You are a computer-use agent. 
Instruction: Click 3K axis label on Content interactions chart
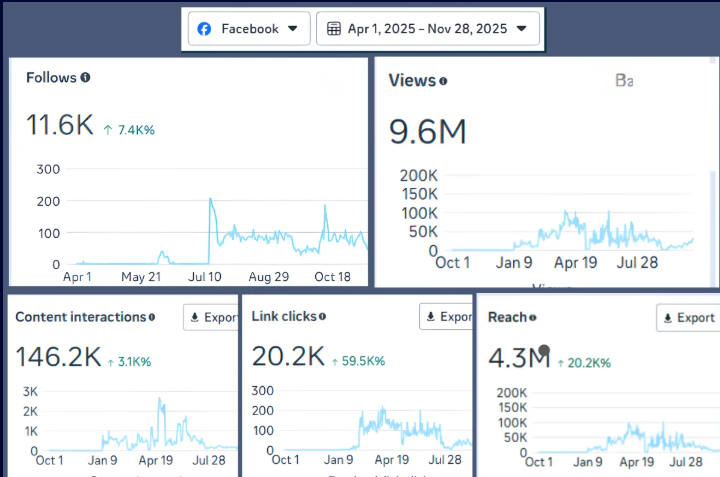pyautogui.click(x=30, y=392)
